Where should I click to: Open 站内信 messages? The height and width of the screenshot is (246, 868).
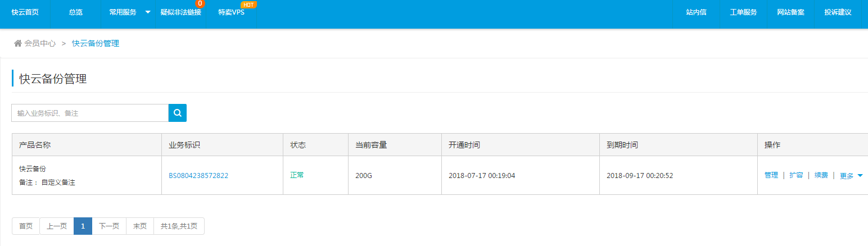tap(697, 12)
